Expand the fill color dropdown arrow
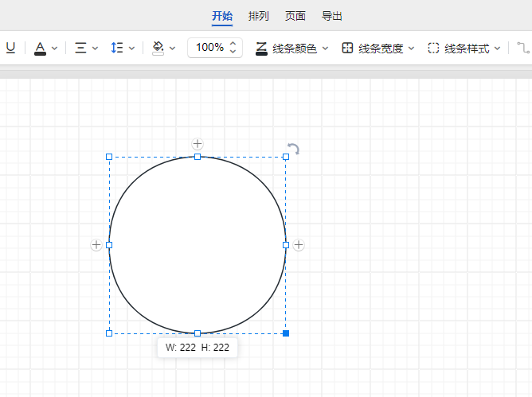The image size is (532, 397). tap(172, 49)
